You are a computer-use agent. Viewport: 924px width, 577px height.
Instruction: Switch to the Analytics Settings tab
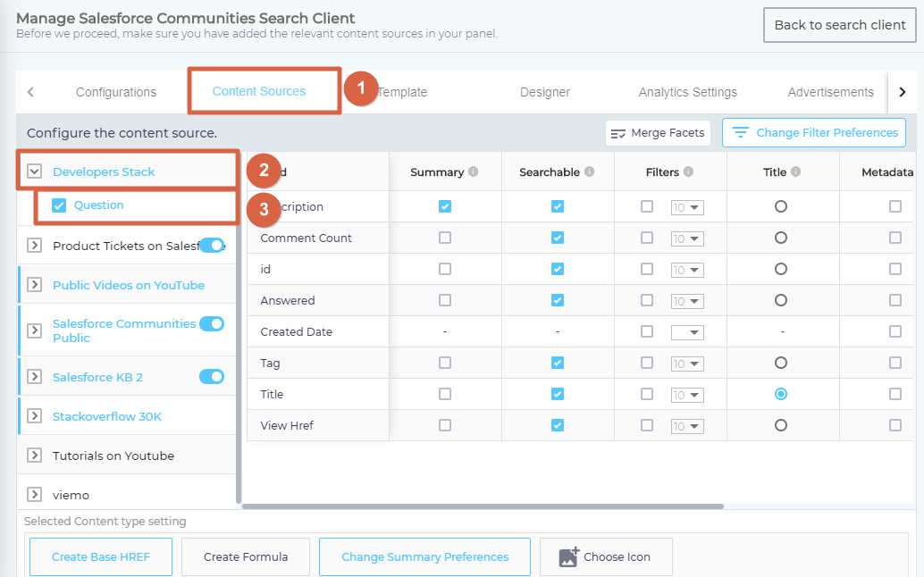point(688,92)
